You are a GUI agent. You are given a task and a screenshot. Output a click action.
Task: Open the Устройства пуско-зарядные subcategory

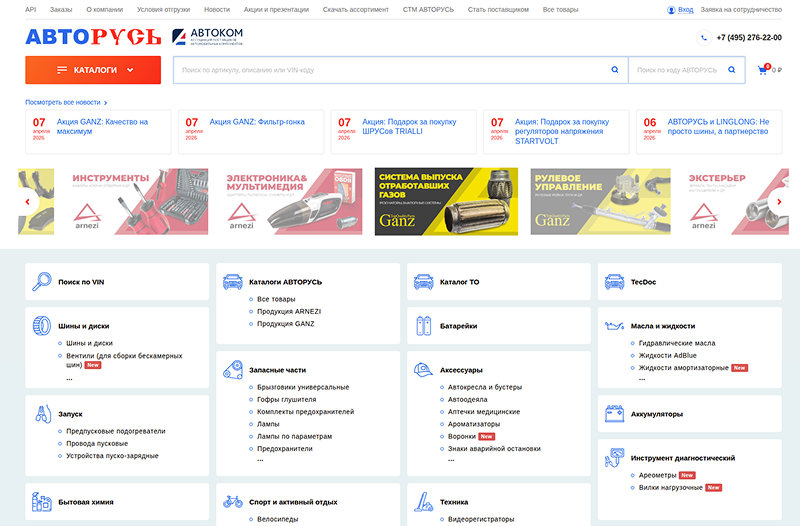pyautogui.click(x=112, y=456)
